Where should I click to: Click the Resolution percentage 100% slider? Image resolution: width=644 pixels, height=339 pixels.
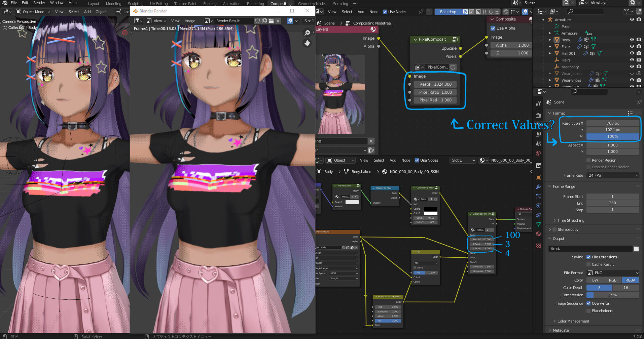613,136
